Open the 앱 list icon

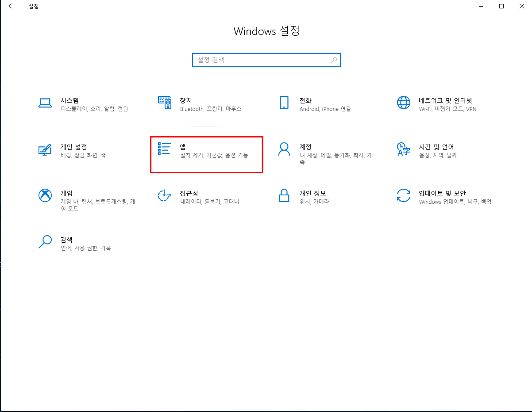pos(165,149)
